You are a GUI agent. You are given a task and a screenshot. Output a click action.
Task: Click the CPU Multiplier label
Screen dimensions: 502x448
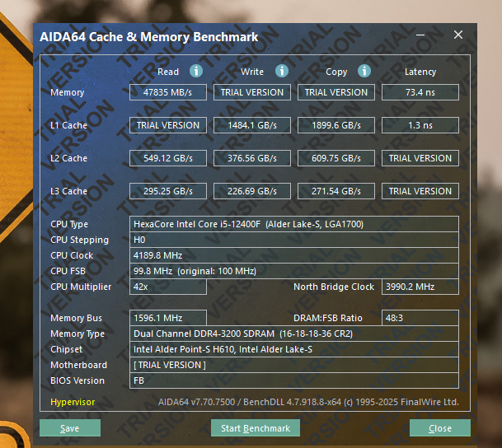pos(81,287)
